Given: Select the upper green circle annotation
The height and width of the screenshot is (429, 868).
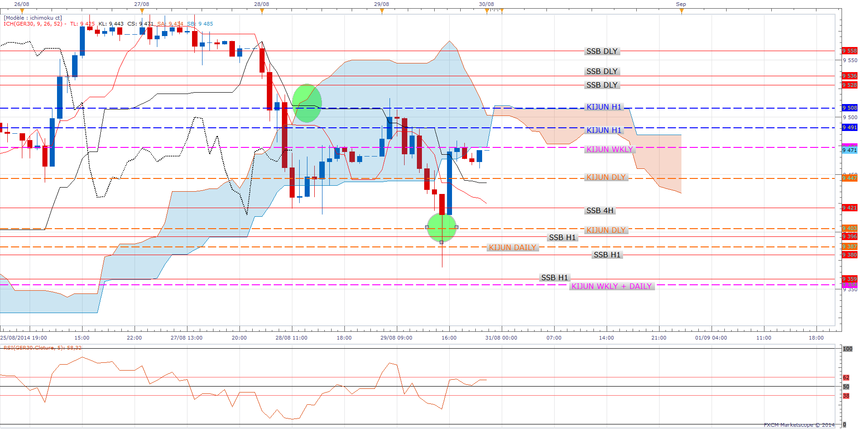Looking at the screenshot, I should click(307, 103).
